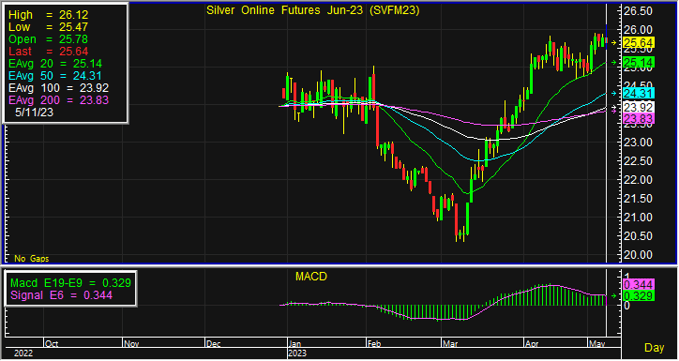Click the white 23.92 EAvg 100 price tag
Image resolution: width=679 pixels, height=361 pixels.
tap(638, 108)
